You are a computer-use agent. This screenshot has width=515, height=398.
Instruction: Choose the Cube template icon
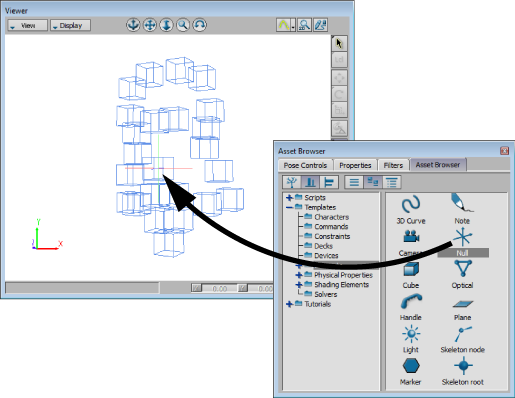coord(411,269)
